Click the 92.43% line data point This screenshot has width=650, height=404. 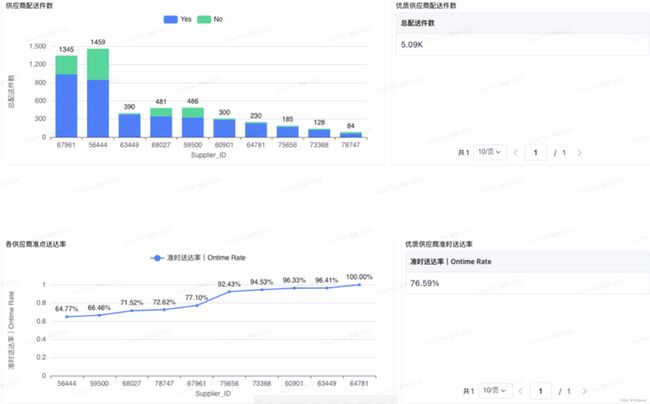229,291
